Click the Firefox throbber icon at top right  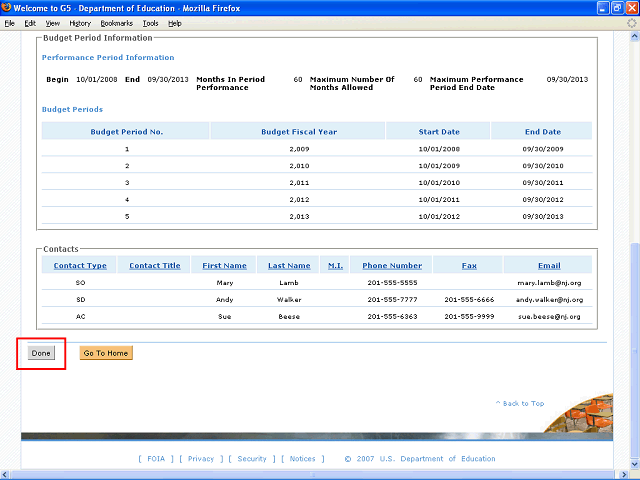coord(631,22)
